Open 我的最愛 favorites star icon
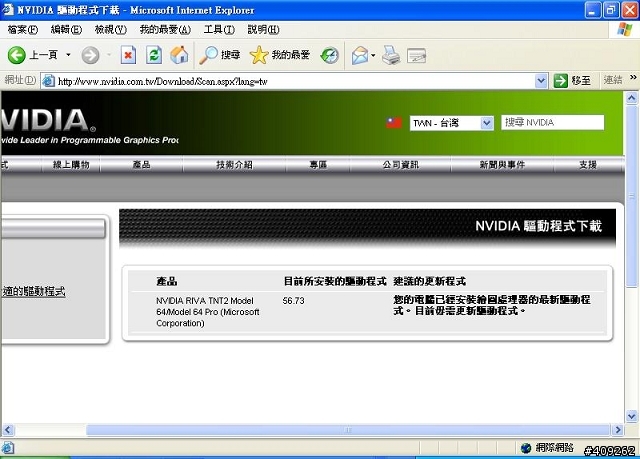The image size is (640, 459). click(x=280, y=55)
